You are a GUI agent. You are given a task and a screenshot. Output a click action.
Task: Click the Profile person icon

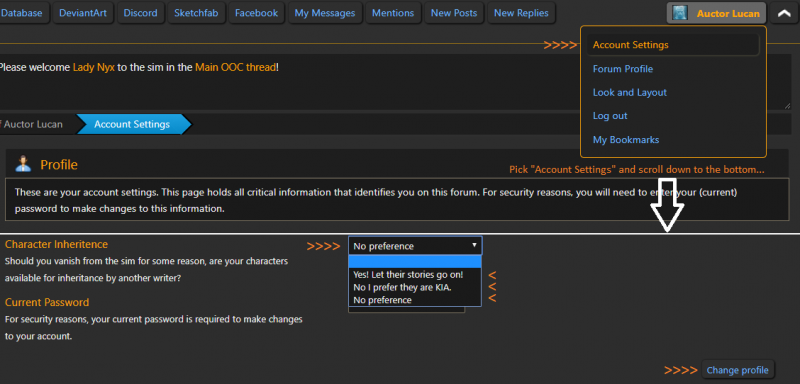(x=23, y=164)
